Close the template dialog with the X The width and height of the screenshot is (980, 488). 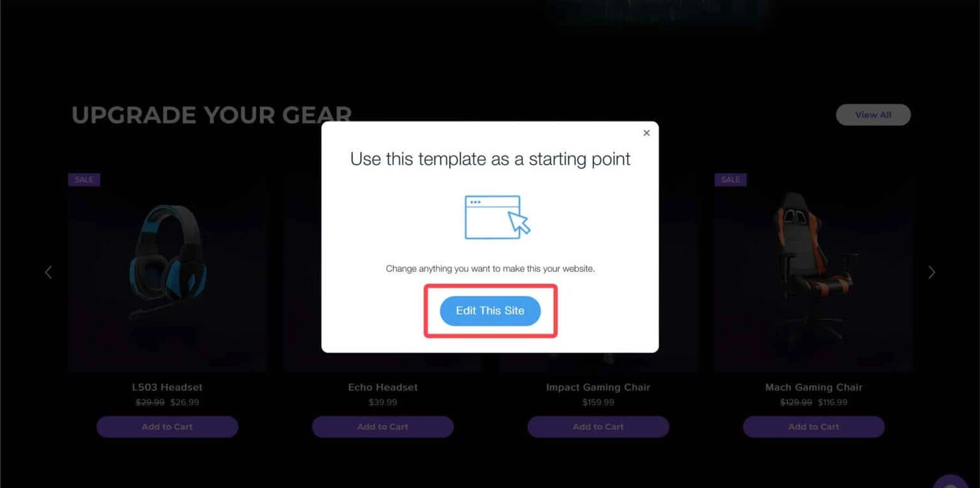tap(646, 133)
